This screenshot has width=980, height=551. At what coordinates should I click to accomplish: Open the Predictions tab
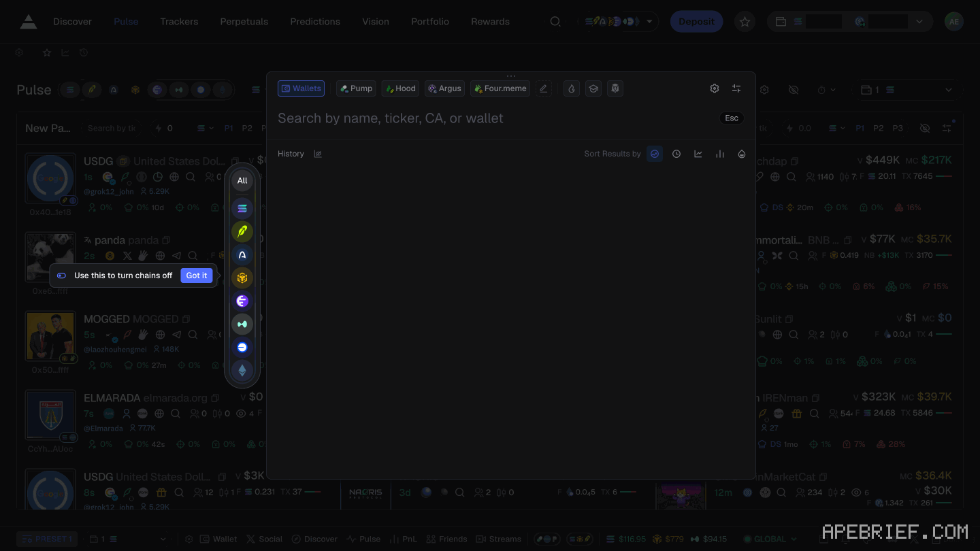(315, 22)
